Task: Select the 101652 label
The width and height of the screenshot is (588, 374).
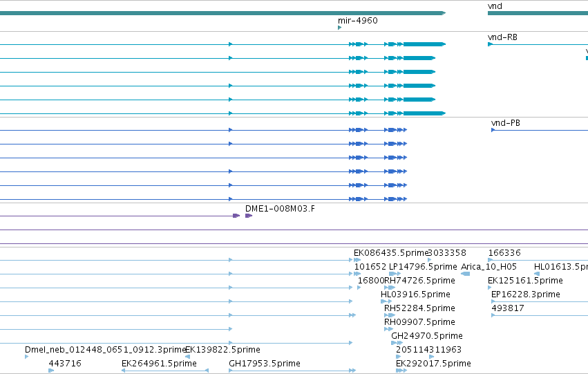Action: tap(370, 267)
